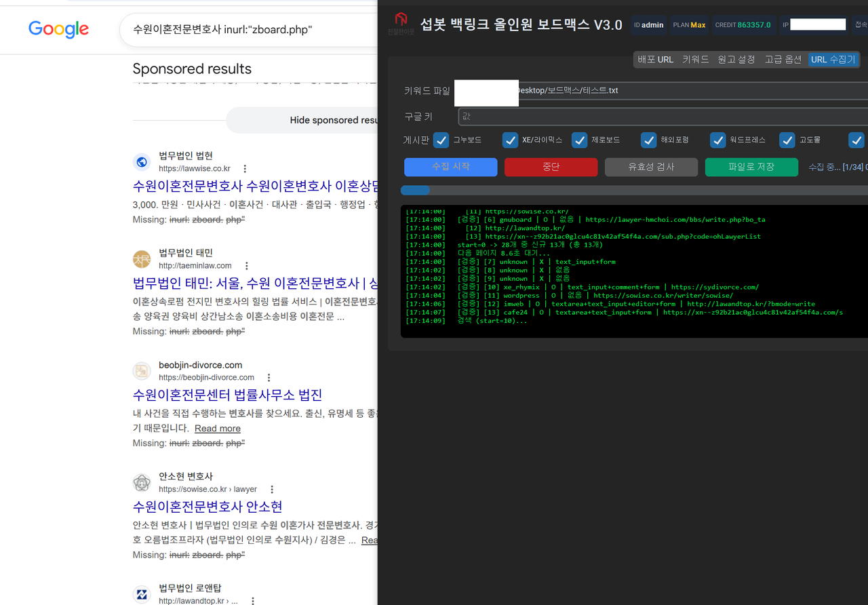Screen dimensions: 868x605
Task: Click the 보드맥스 app logo icon
Action: click(x=401, y=19)
